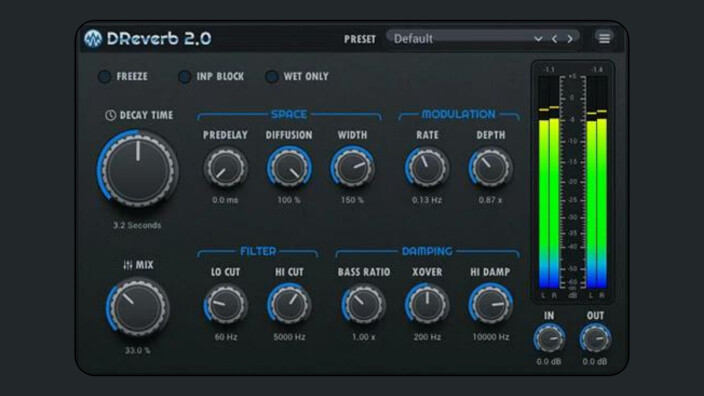The width and height of the screenshot is (704, 396).
Task: Click the Mix knob
Action: pos(138,308)
